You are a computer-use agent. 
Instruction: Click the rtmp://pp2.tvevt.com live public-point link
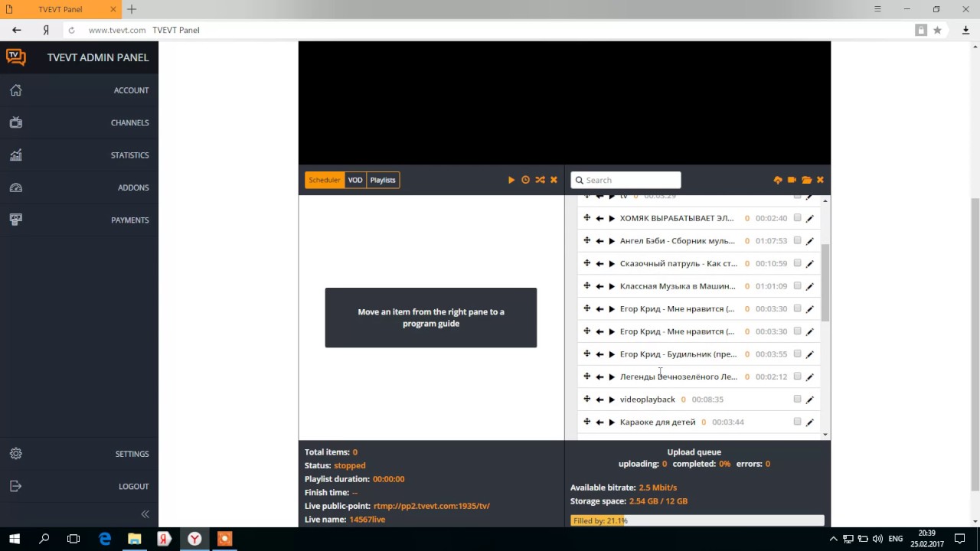point(431,506)
